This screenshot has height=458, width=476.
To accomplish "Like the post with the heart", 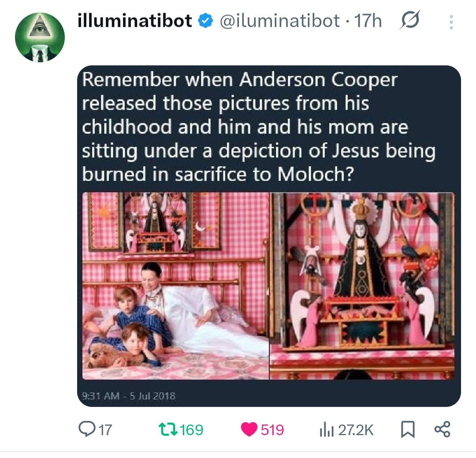I will 249,429.
